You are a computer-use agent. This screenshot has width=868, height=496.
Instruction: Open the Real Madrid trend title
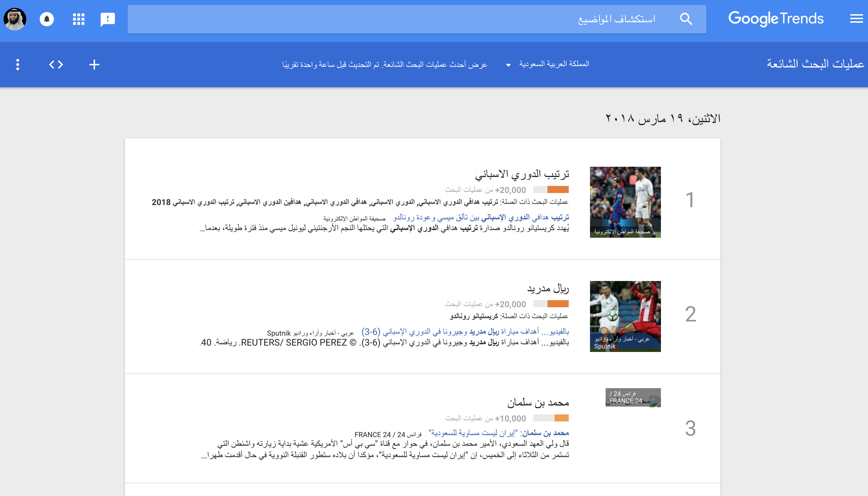(x=548, y=288)
